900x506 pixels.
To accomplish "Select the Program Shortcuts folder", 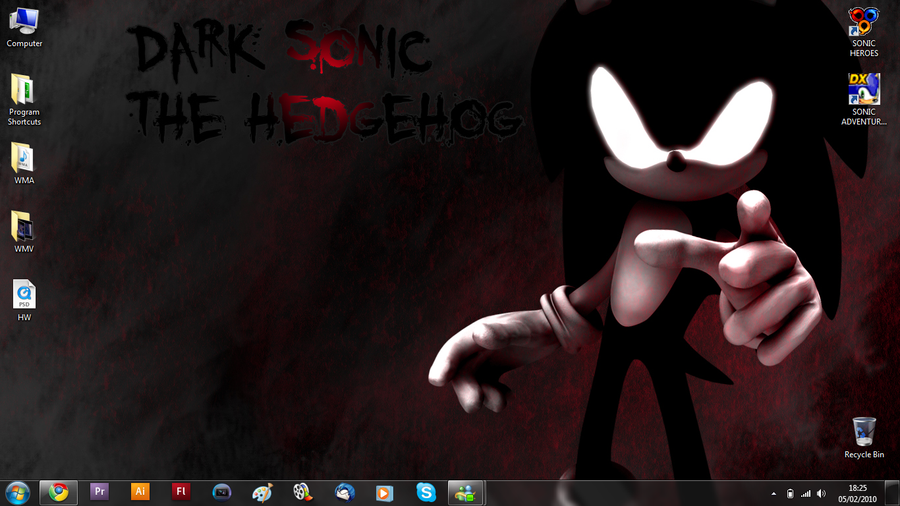I will pyautogui.click(x=24, y=100).
